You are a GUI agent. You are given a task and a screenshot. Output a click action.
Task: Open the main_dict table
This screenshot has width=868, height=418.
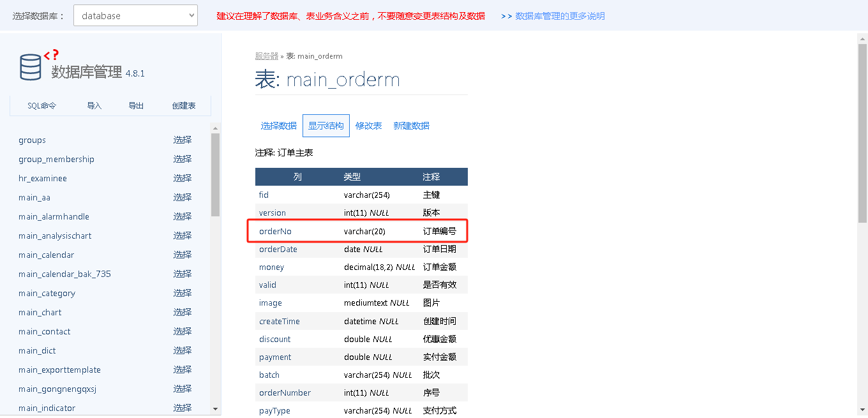click(x=37, y=351)
